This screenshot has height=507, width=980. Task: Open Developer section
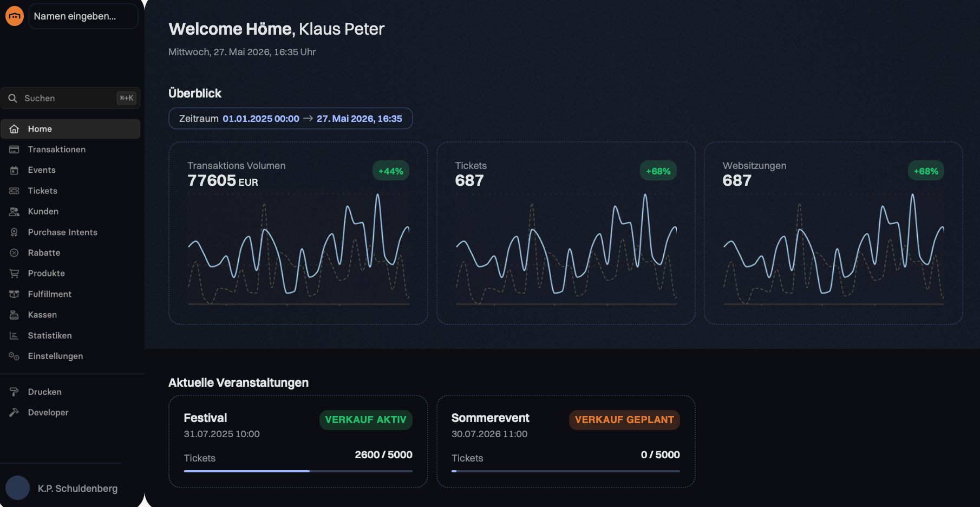pyautogui.click(x=70, y=412)
